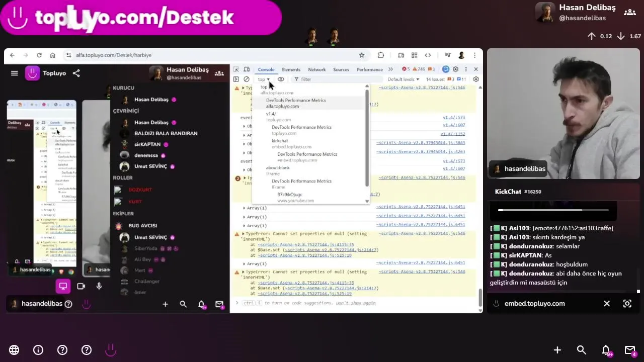Click the KickChat progress bar
Screen dimensions: 644x362
[553, 210]
